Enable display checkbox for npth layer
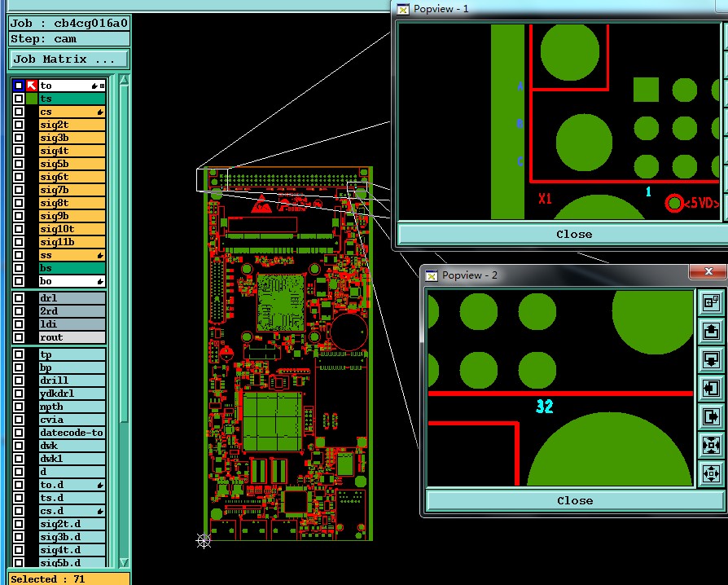Viewport: 728px width, 585px height. pos(18,406)
